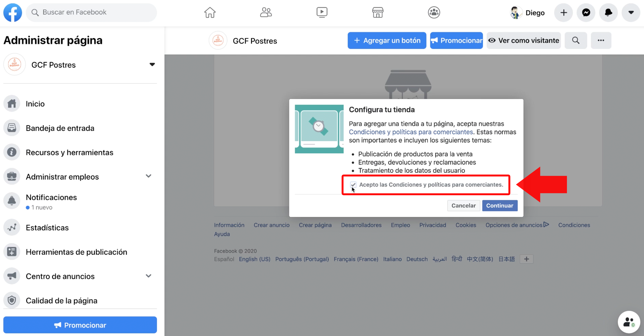Open the notifications bell in top bar
This screenshot has width=644, height=336.
click(609, 12)
